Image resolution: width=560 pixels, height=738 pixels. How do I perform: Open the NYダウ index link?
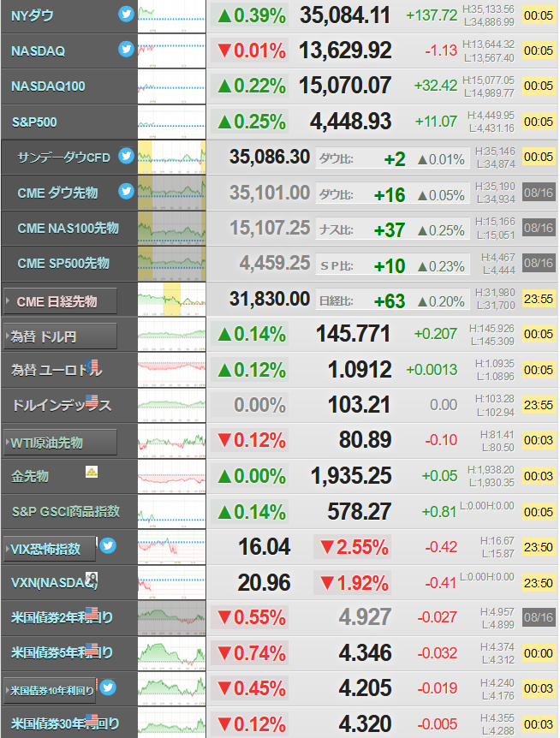coord(32,15)
